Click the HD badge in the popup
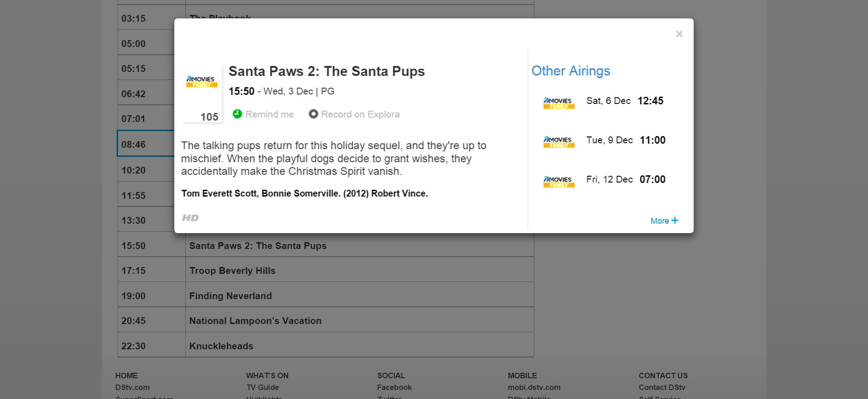This screenshot has height=399, width=868. (190, 218)
